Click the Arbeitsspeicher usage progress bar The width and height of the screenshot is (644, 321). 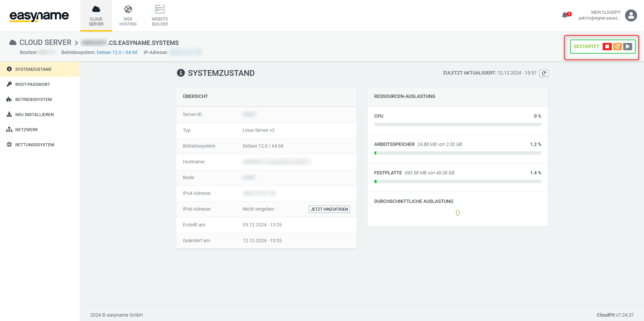pyautogui.click(x=457, y=153)
